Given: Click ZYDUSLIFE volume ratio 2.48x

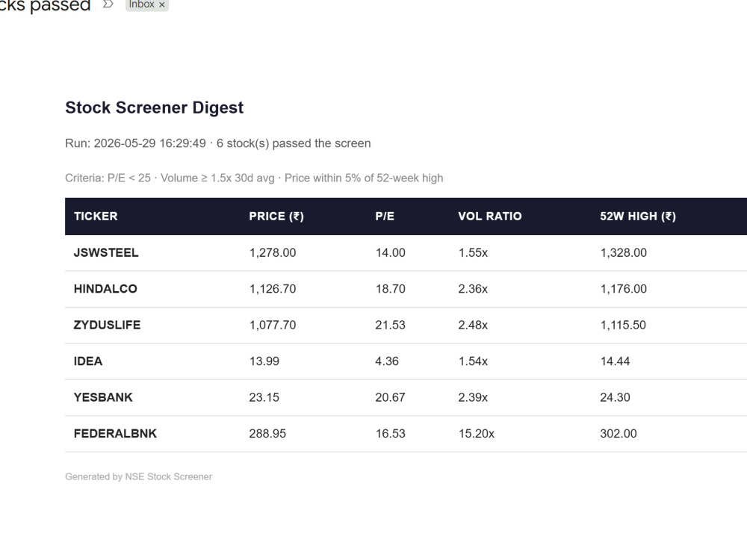Looking at the screenshot, I should [473, 326].
